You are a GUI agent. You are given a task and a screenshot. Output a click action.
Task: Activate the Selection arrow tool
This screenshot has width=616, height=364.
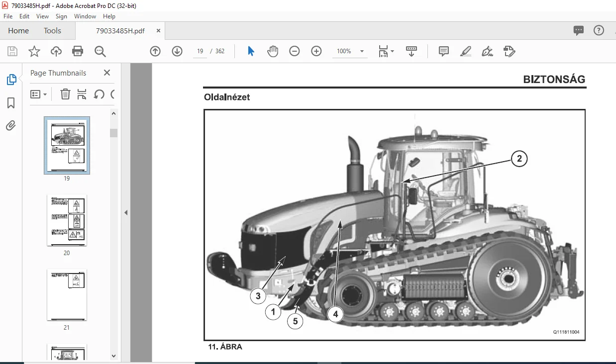click(x=251, y=51)
